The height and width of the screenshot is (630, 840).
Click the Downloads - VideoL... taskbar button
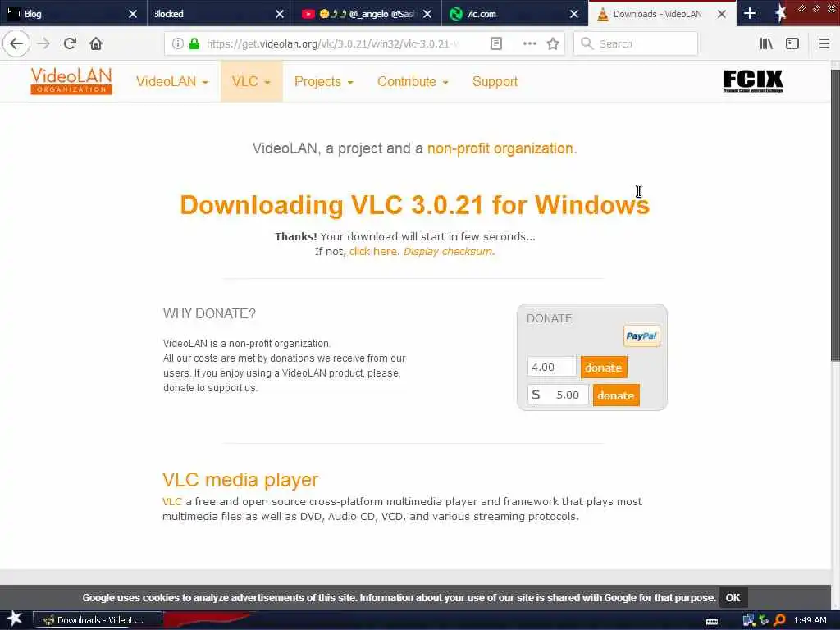coord(98,620)
